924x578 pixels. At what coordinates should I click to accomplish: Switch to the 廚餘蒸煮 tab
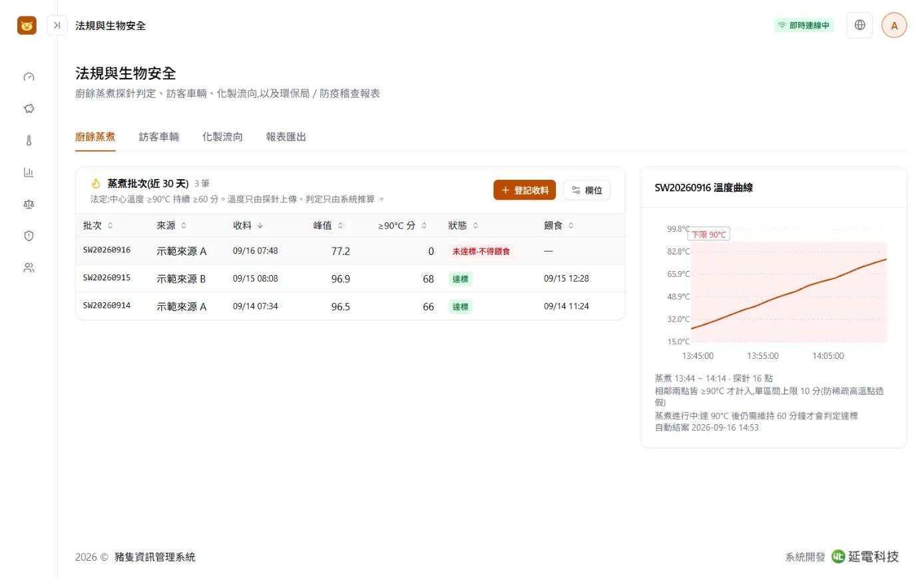tap(95, 137)
